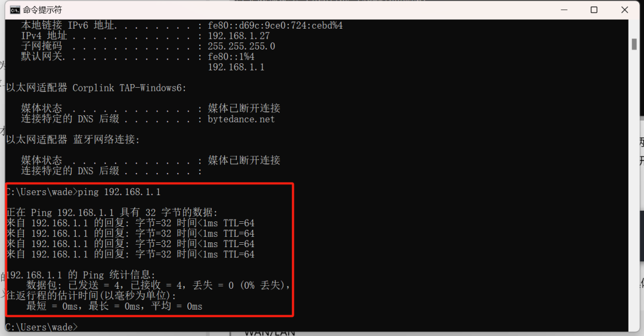644x336 pixels.
Task: Click the IPv6 address fe80::d69c:9ce0:724:cebd%4
Action: [275, 25]
